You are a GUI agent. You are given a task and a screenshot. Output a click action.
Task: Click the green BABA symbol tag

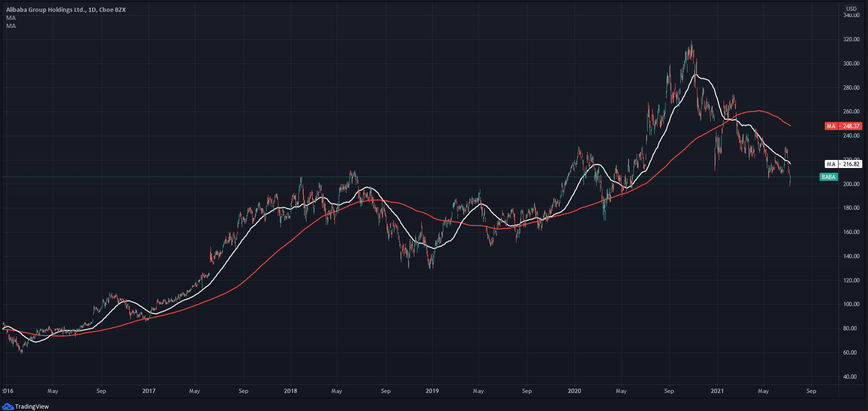[828, 177]
